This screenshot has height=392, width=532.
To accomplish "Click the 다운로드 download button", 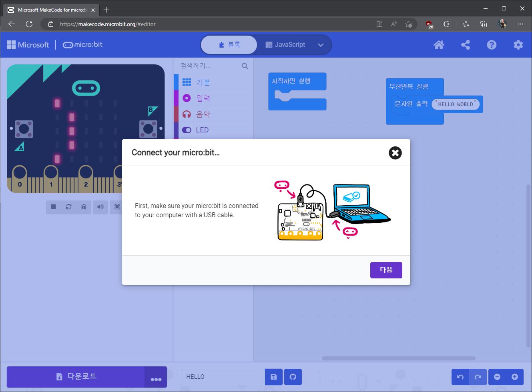I will coord(76,377).
